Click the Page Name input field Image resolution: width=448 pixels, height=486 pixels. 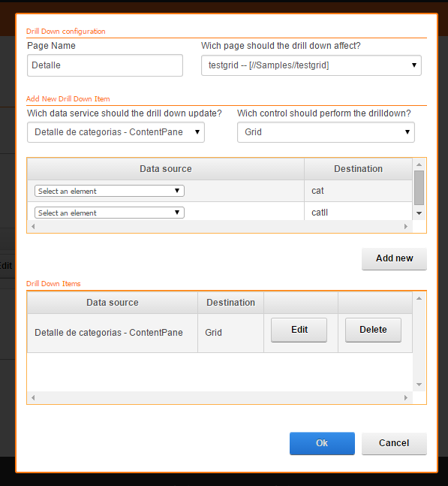click(x=105, y=65)
